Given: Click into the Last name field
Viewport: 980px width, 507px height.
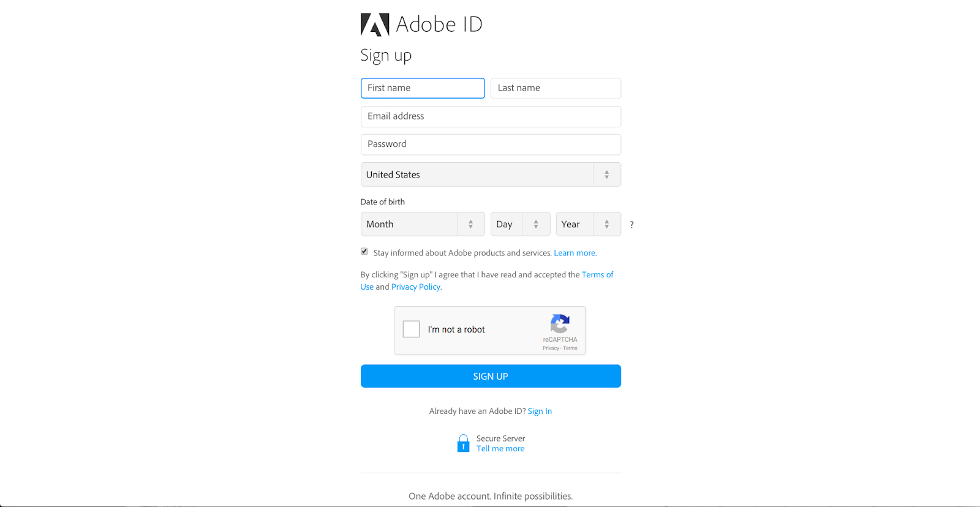Looking at the screenshot, I should (x=556, y=88).
